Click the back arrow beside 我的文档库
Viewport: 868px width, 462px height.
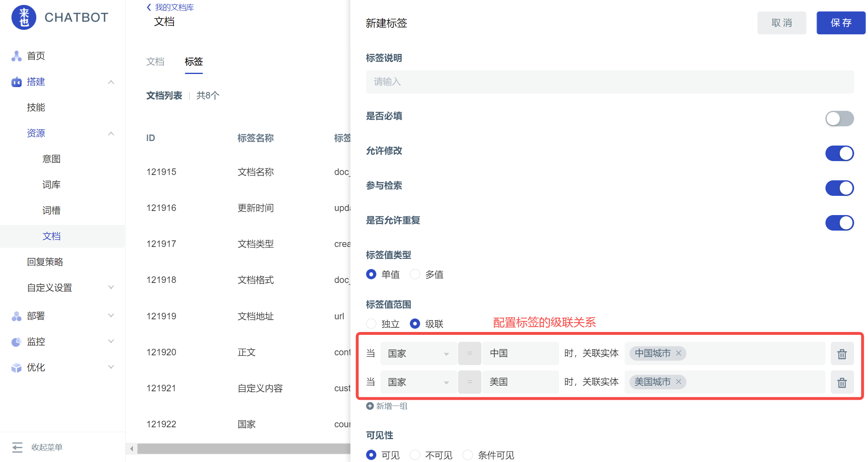point(149,7)
